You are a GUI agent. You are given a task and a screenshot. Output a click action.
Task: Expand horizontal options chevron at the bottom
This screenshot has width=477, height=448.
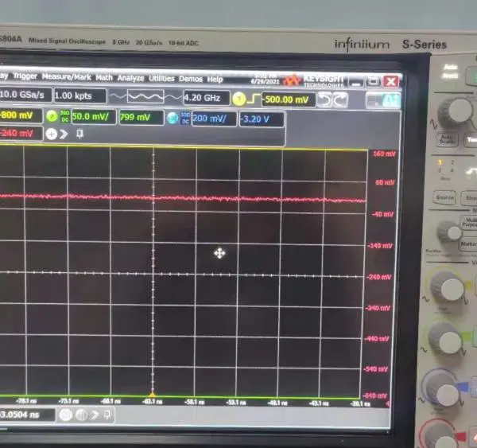(95, 415)
